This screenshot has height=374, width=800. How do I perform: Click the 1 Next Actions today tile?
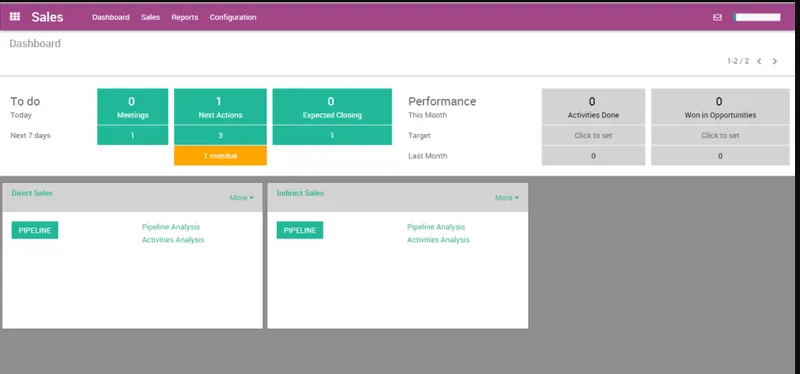pyautogui.click(x=220, y=107)
